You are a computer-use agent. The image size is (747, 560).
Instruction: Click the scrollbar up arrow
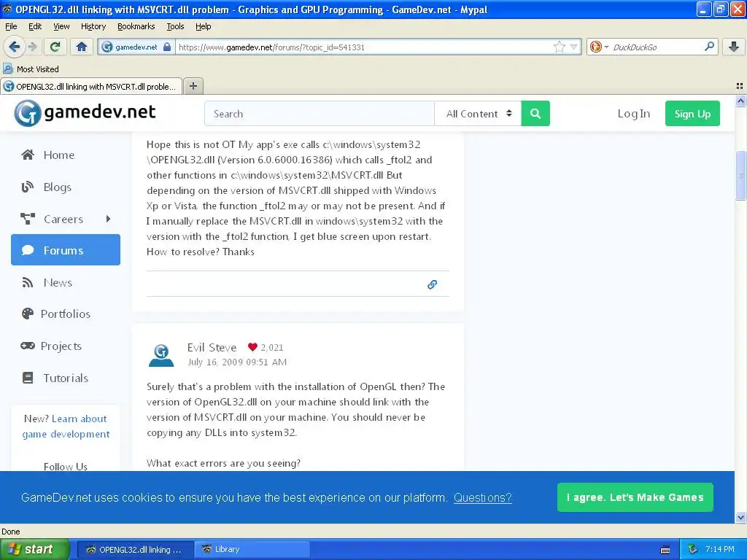[740, 101]
